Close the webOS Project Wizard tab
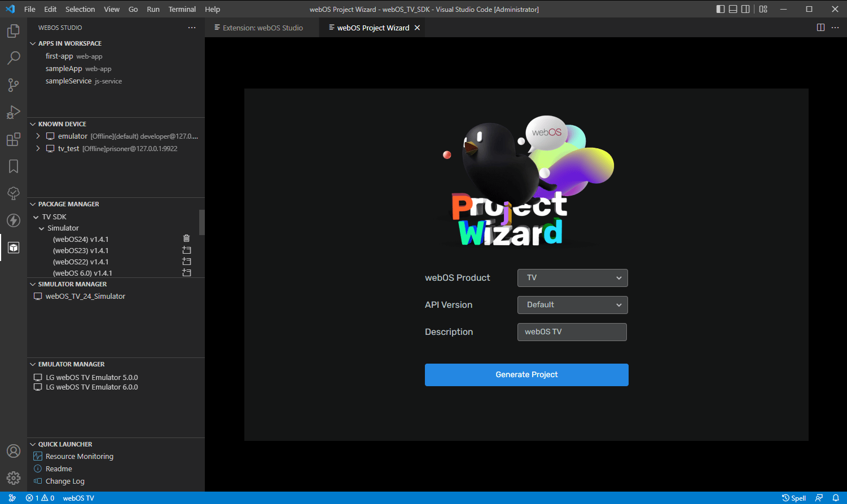847x504 pixels. pos(418,28)
